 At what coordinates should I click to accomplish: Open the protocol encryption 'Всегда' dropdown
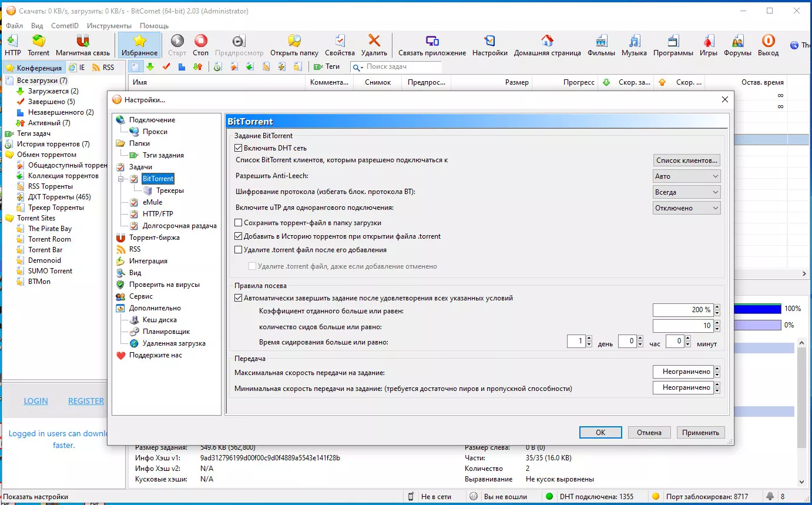coord(686,192)
